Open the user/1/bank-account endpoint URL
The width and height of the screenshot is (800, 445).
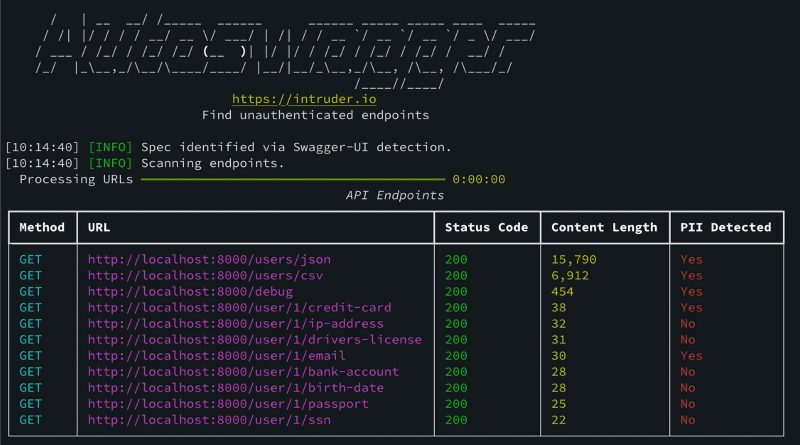coord(243,371)
